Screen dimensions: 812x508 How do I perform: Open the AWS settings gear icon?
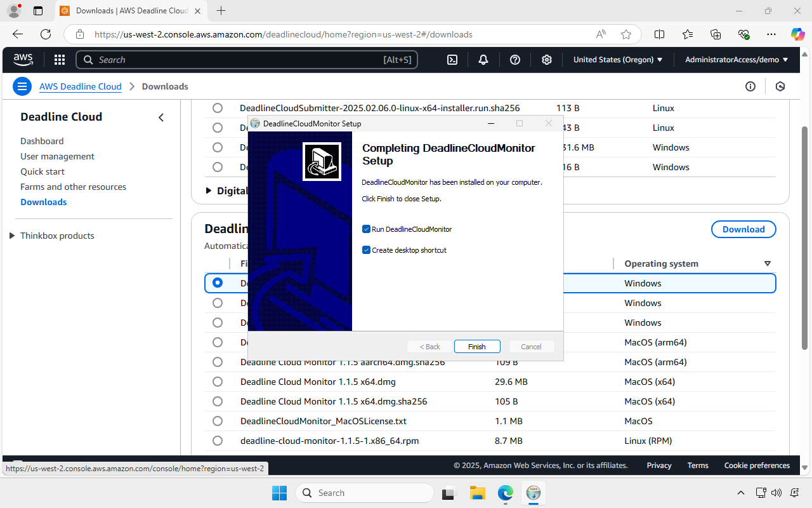click(546, 59)
